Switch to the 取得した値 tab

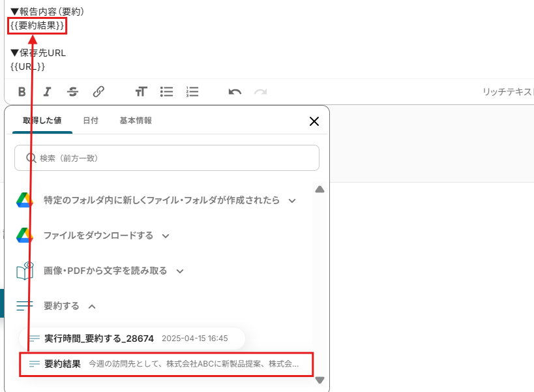(x=42, y=121)
